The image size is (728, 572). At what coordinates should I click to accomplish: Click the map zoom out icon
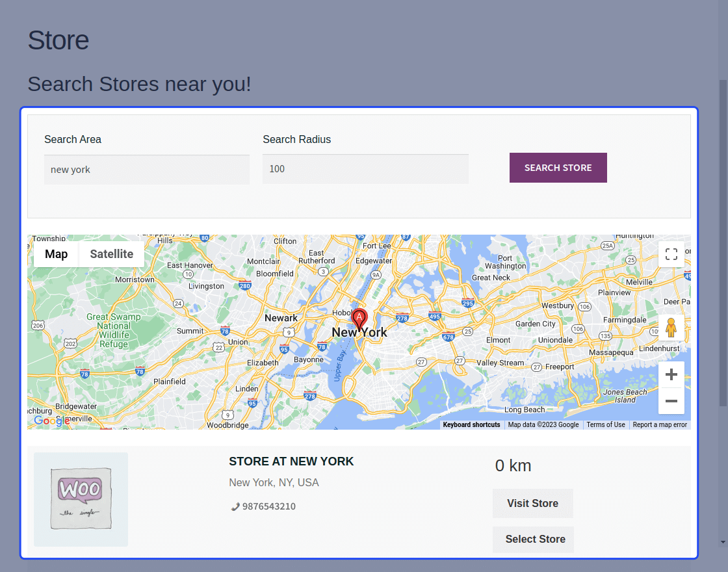click(x=671, y=401)
